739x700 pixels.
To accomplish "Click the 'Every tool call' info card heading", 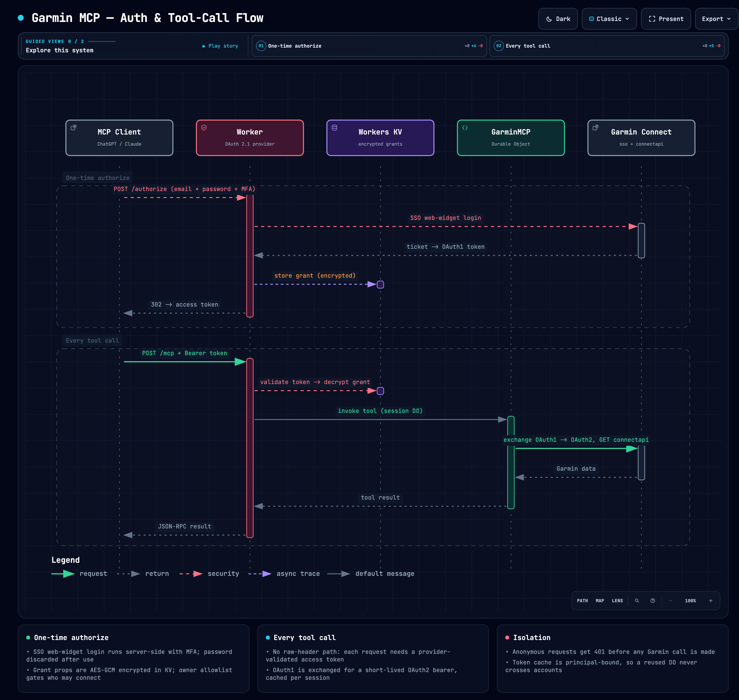I will tap(304, 638).
